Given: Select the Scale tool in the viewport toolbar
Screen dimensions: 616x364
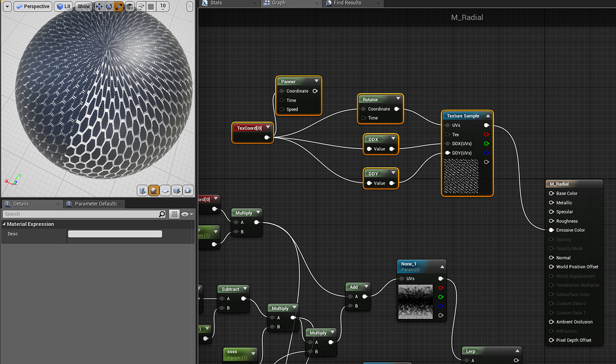Looking at the screenshot, I should 118,7.
